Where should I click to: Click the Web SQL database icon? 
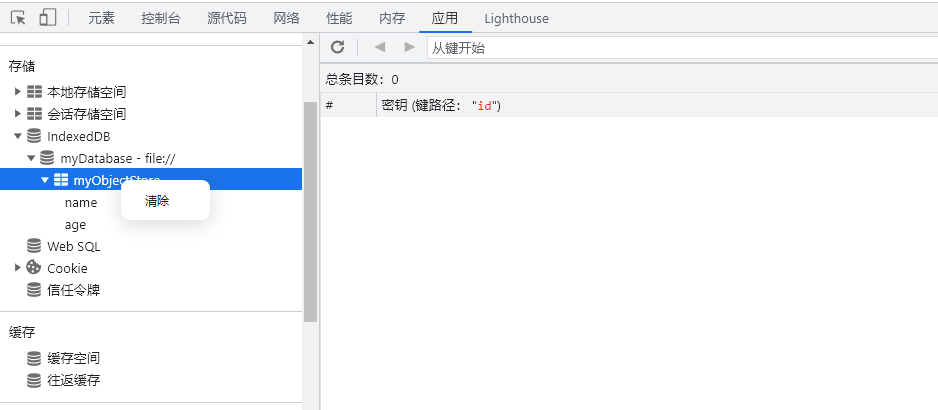tap(34, 246)
